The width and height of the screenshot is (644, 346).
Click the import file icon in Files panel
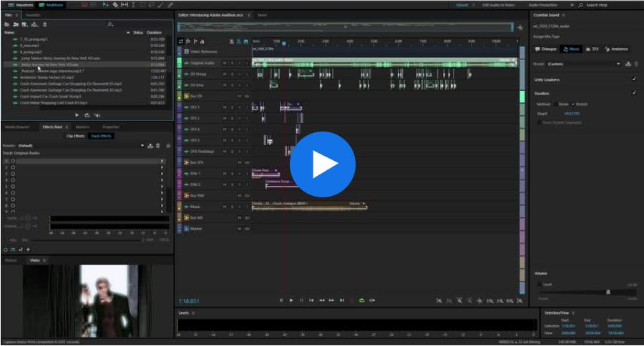[x=16, y=24]
